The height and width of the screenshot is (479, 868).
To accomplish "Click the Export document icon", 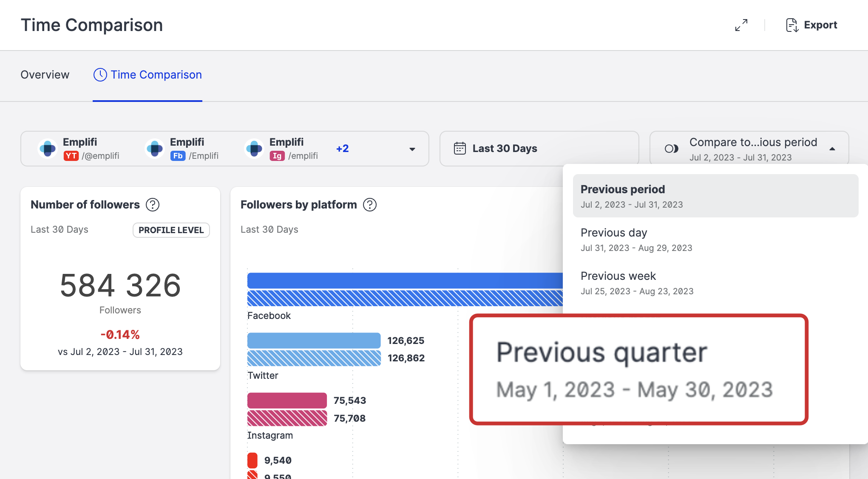I will (791, 25).
